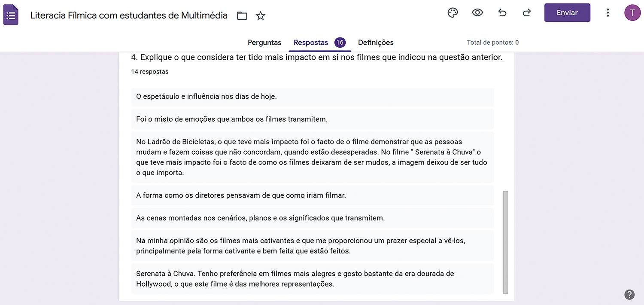Select the Respostas tab
Screen dimensions: 644x305
pyautogui.click(x=311, y=43)
